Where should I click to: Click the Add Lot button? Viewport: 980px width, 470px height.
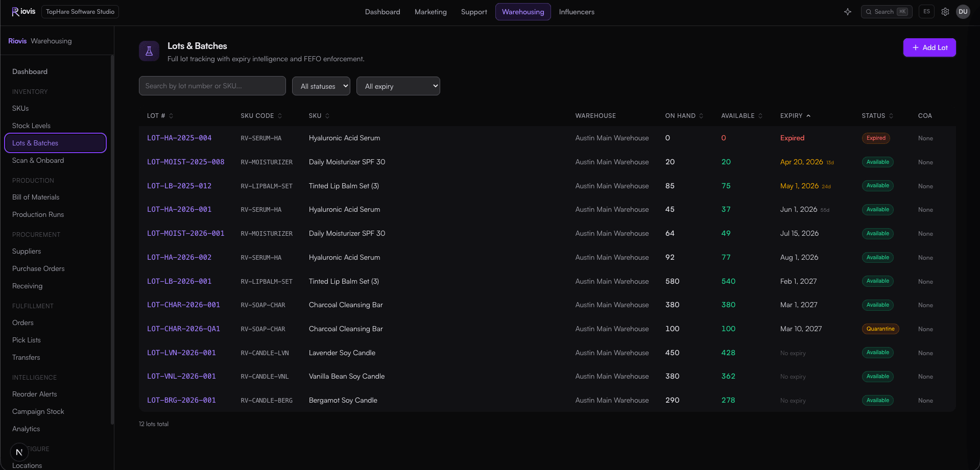(929, 47)
